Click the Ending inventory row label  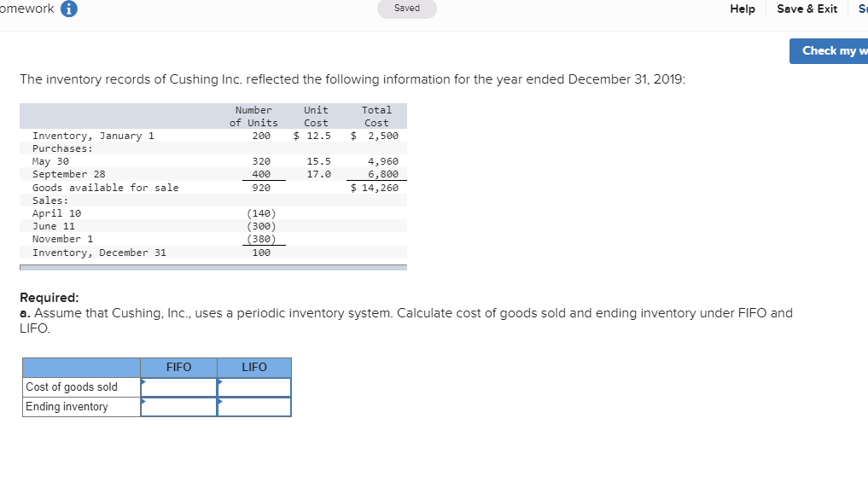pos(67,407)
